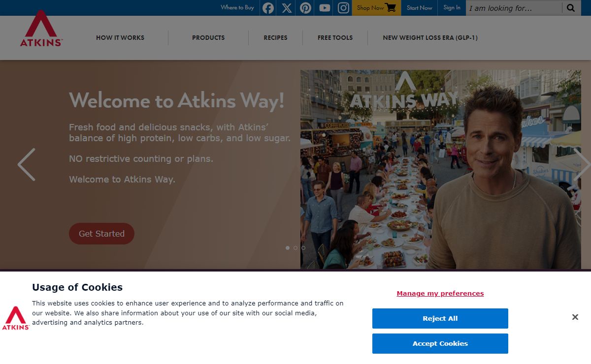Click the 'I am looking for...' search field
Image resolution: width=591 pixels, height=364 pixels.
pyautogui.click(x=514, y=8)
